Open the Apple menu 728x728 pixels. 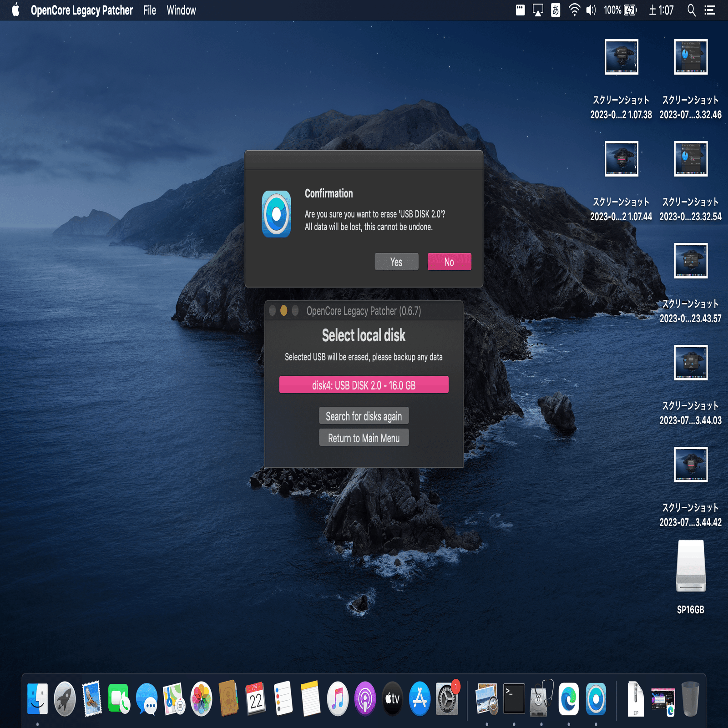[16, 10]
